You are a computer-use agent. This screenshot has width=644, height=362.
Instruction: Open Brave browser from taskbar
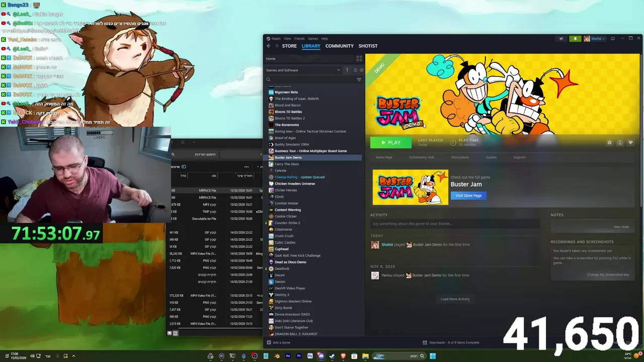(x=343, y=356)
